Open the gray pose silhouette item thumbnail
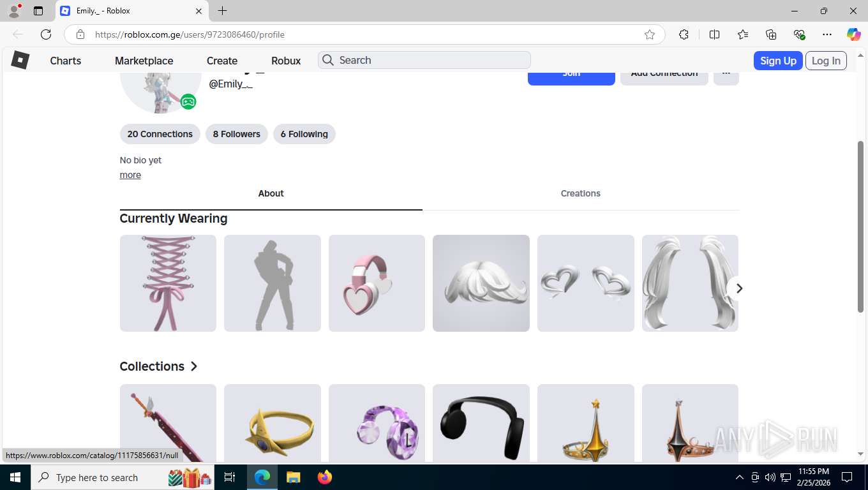This screenshot has width=868, height=490. click(x=273, y=283)
